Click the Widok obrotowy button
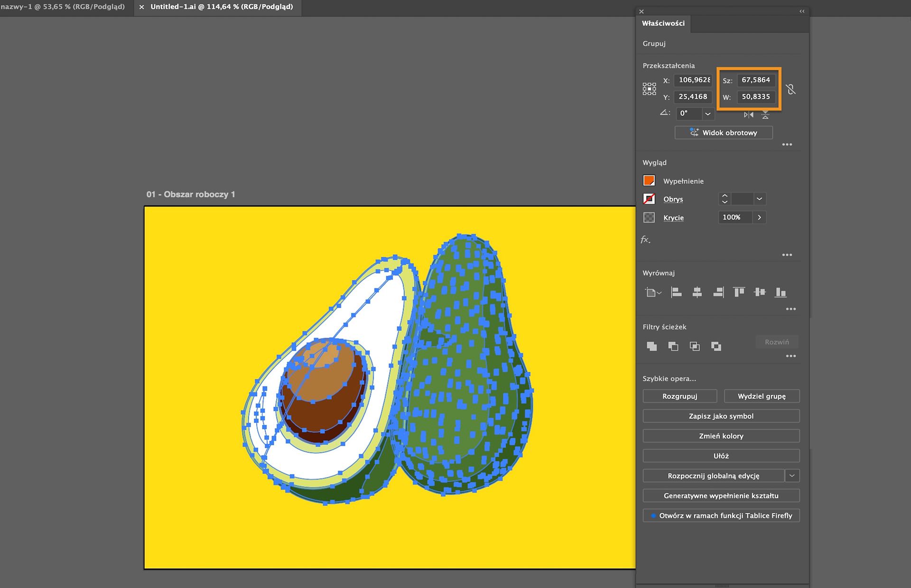The image size is (911, 588). [724, 133]
